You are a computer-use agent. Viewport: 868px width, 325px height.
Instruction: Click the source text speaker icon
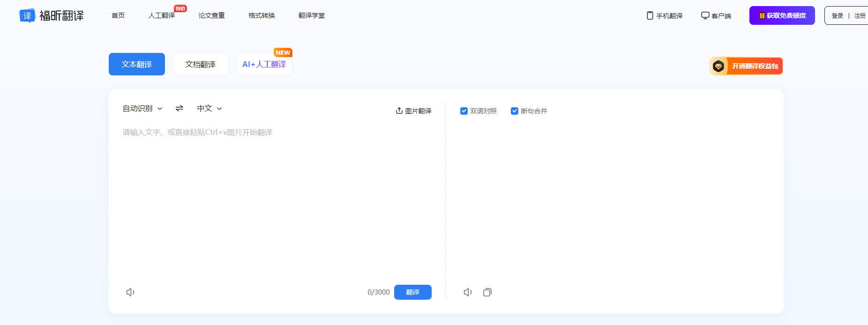click(x=130, y=292)
